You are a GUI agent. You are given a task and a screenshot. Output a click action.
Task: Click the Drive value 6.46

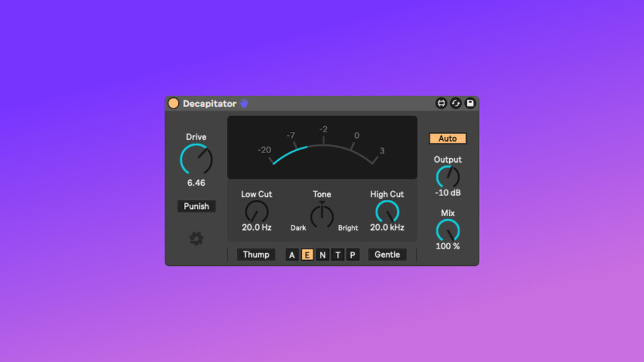[x=196, y=183]
